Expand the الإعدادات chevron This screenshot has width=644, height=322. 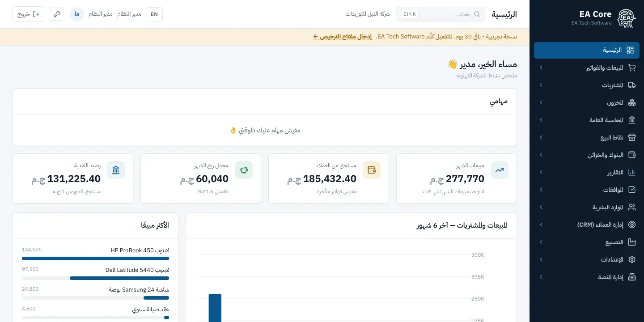click(x=541, y=259)
